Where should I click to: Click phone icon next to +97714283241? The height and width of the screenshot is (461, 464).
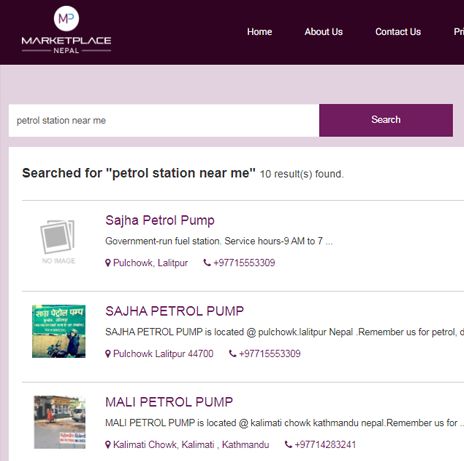pos(288,444)
